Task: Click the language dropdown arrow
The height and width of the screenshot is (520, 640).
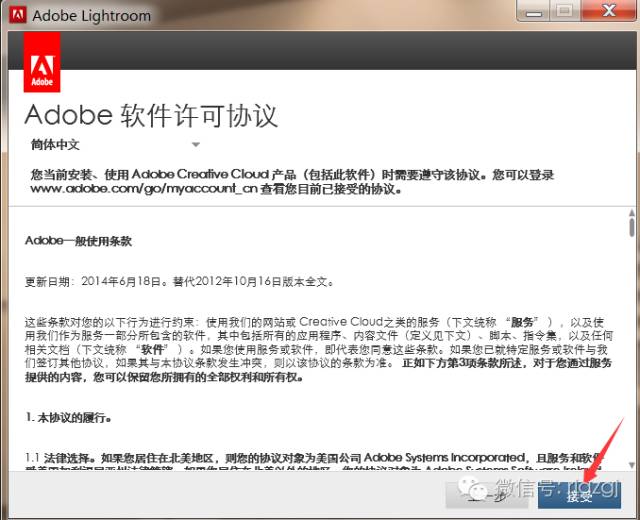Action: coord(196,144)
